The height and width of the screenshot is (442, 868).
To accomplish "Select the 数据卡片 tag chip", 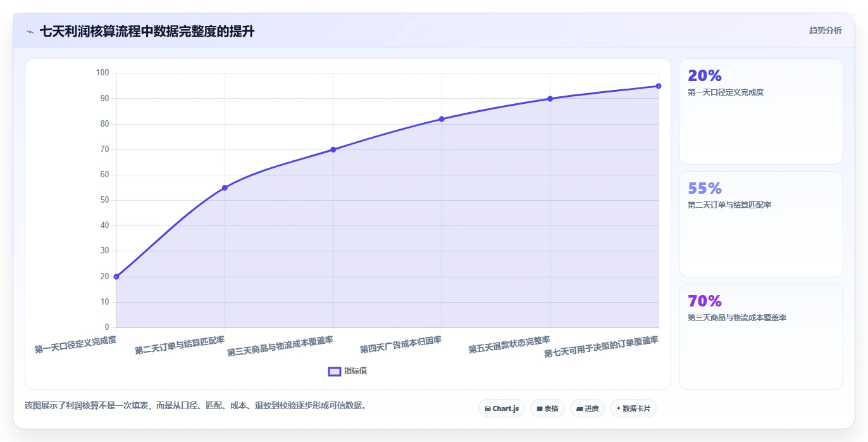I will (633, 408).
